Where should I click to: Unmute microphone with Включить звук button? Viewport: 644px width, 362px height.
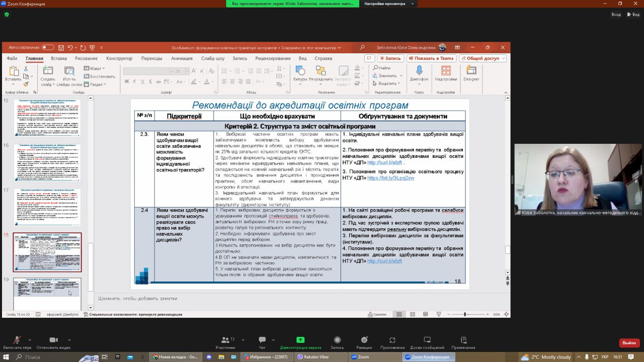[17, 340]
